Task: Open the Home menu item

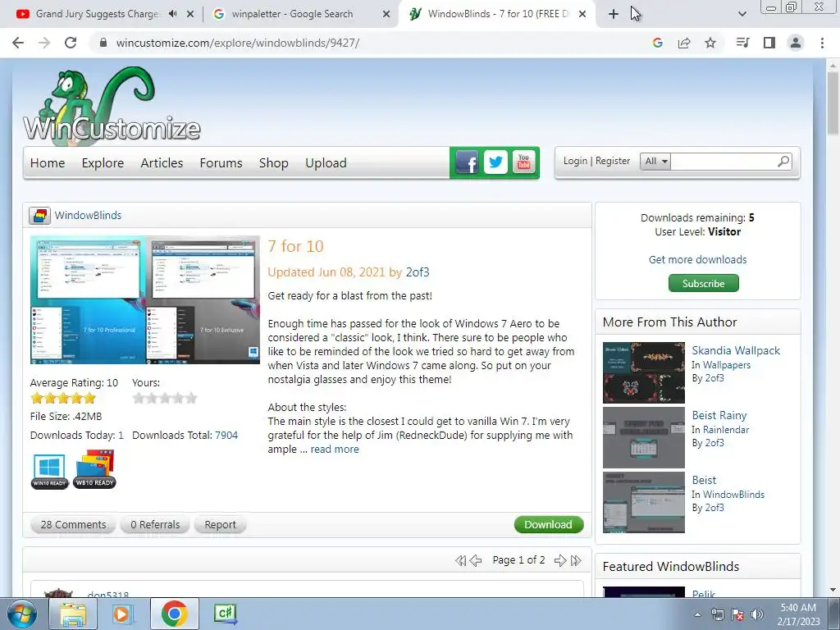Action: 47,163
